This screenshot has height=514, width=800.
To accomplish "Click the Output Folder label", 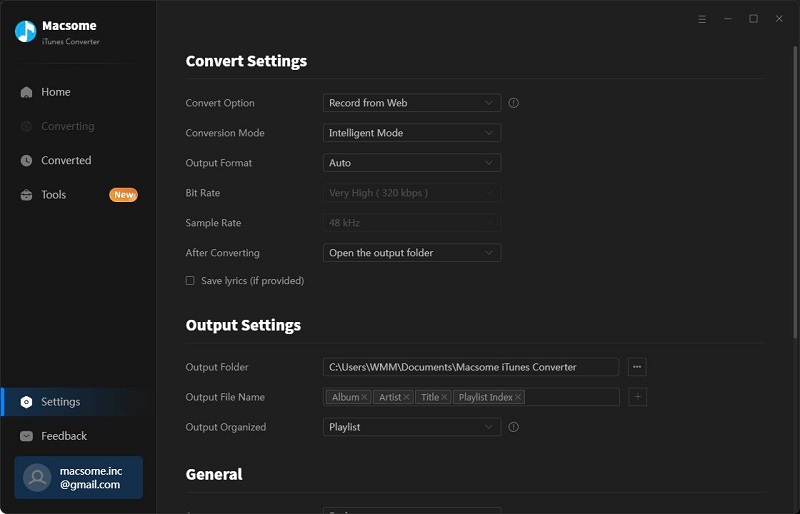I will 217,367.
